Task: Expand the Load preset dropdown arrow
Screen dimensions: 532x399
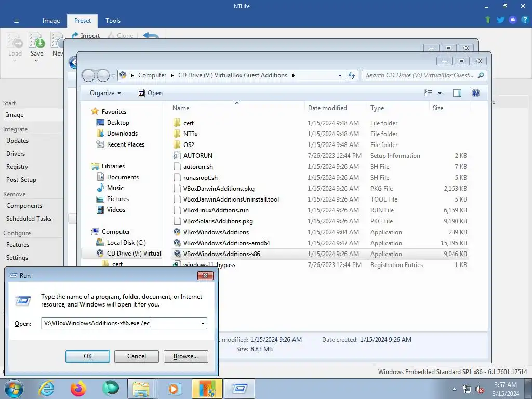Action: [x=15, y=61]
